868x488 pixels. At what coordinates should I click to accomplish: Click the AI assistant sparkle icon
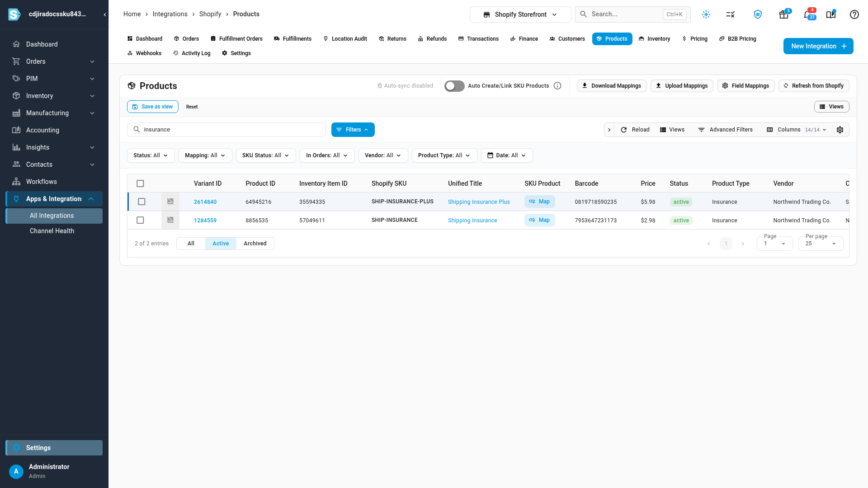706,14
